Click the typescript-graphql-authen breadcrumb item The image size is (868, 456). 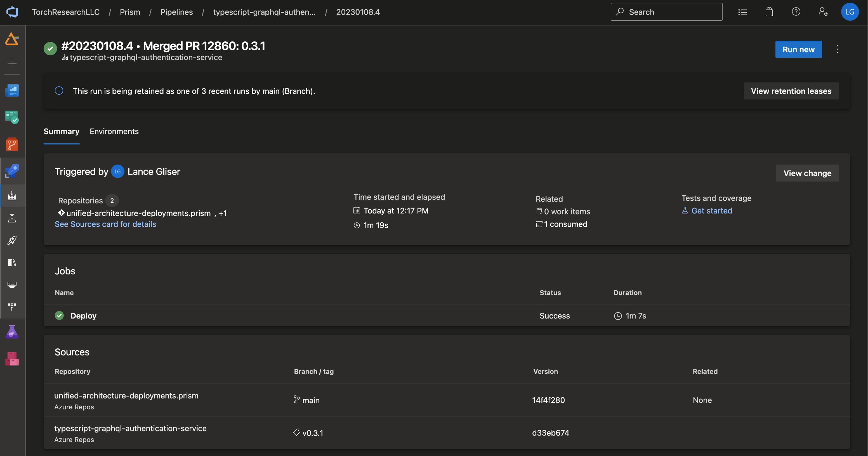pyautogui.click(x=264, y=11)
